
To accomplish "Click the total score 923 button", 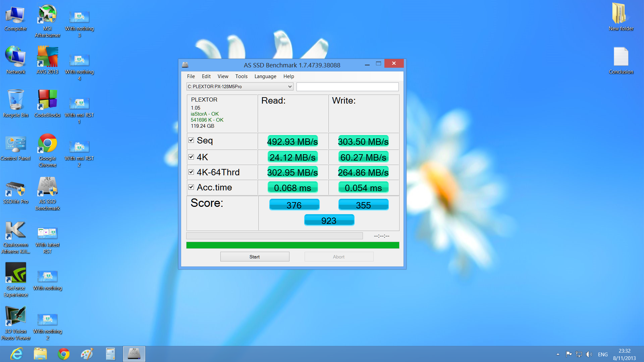I will pyautogui.click(x=329, y=221).
